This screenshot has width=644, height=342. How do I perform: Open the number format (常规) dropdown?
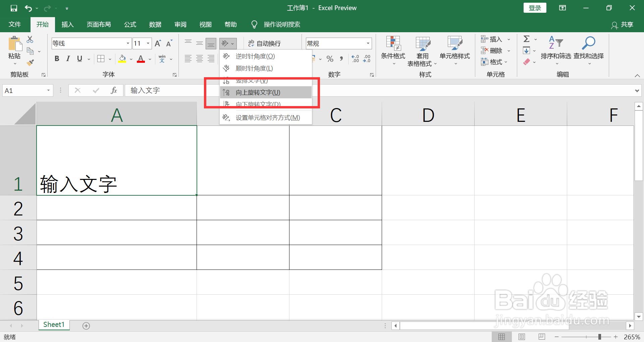coord(368,43)
